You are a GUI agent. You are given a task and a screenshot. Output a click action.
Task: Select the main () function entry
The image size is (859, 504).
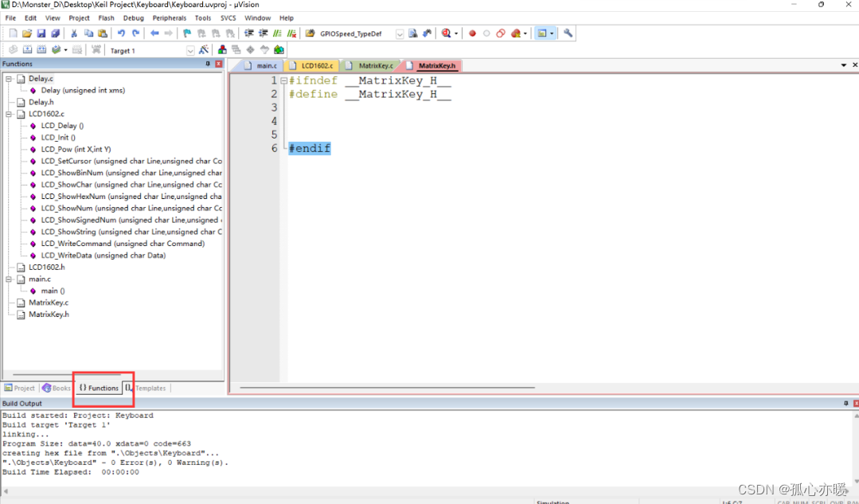[53, 291]
